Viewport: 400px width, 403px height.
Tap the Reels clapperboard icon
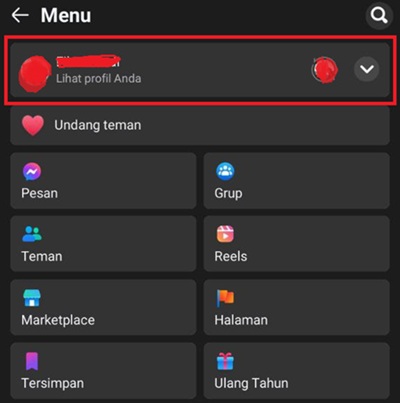tap(225, 234)
